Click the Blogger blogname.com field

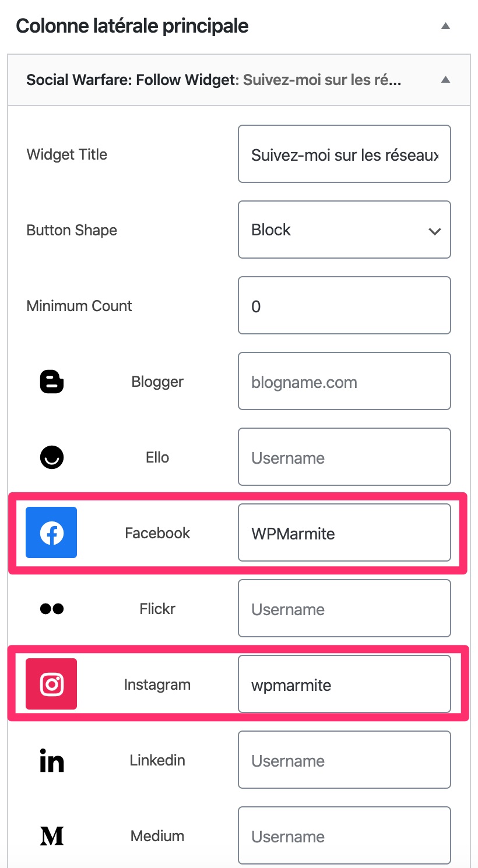point(344,382)
